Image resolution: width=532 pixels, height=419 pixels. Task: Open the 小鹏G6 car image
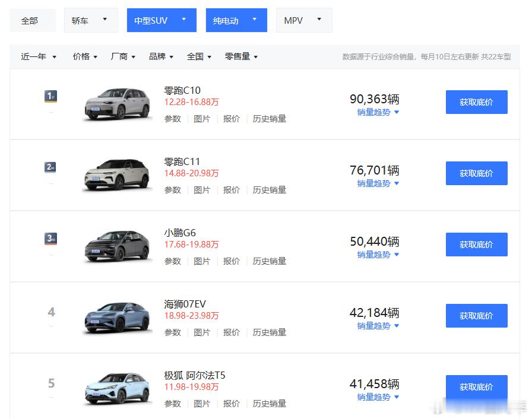117,246
